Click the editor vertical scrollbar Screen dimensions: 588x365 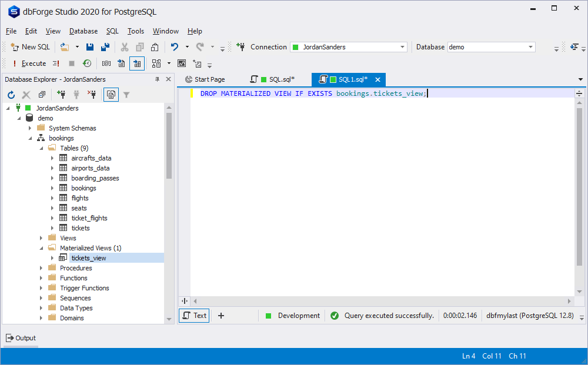point(579,186)
